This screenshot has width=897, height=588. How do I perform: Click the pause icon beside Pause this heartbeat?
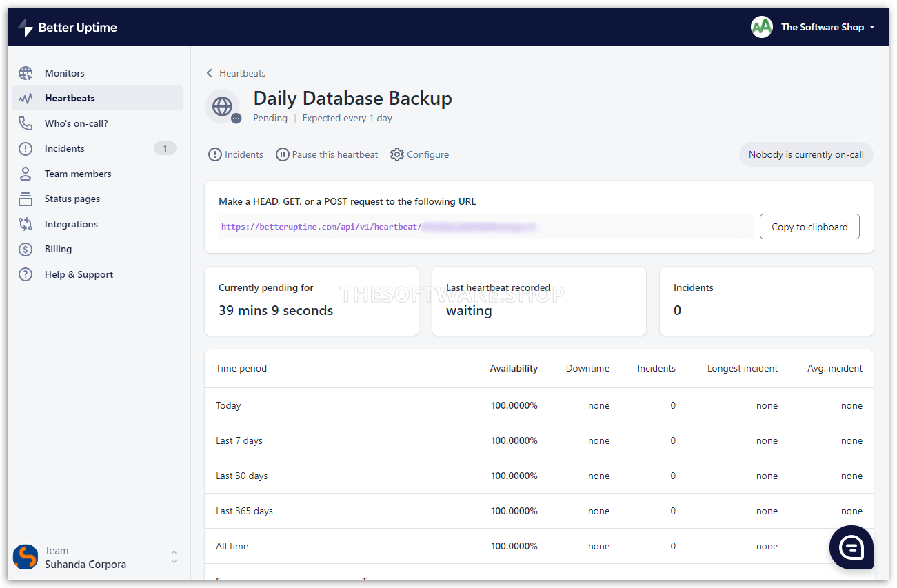point(282,154)
